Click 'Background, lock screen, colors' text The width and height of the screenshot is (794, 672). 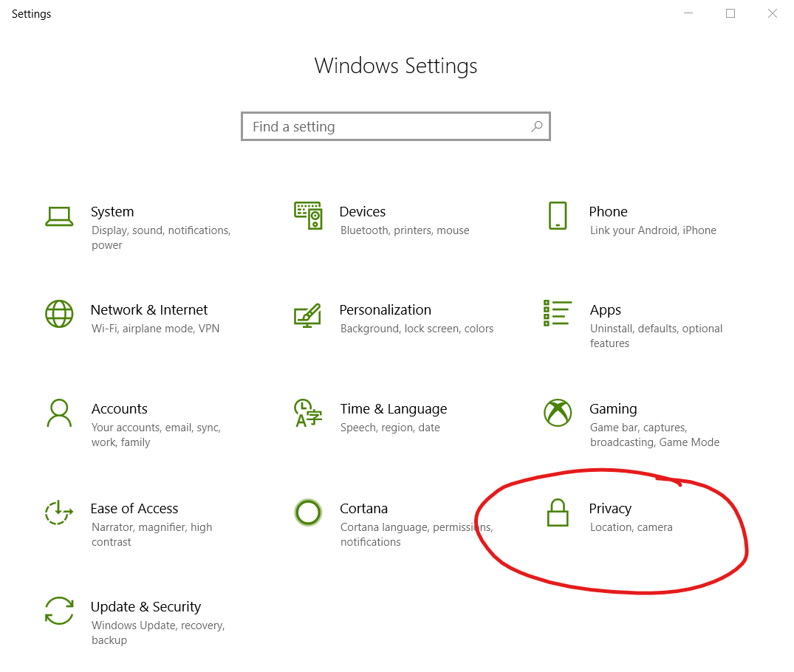(x=417, y=329)
